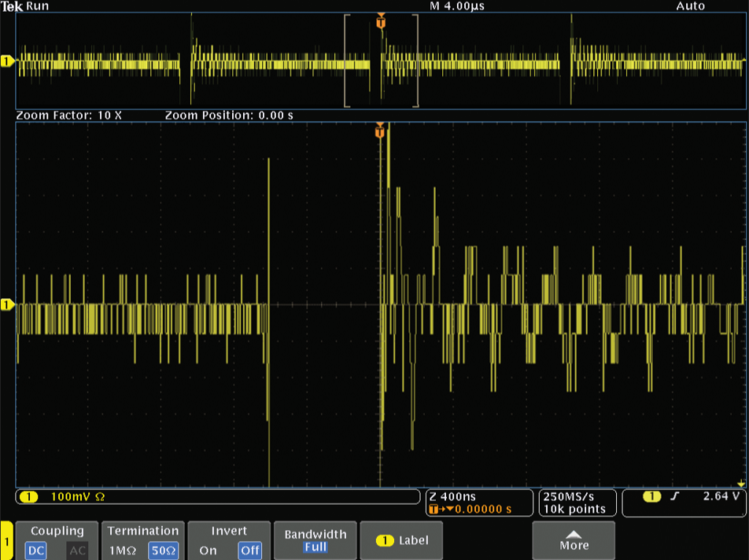This screenshot has width=749, height=560.
Task: Click the channel 1 marker in the overview pane
Action: (6, 59)
